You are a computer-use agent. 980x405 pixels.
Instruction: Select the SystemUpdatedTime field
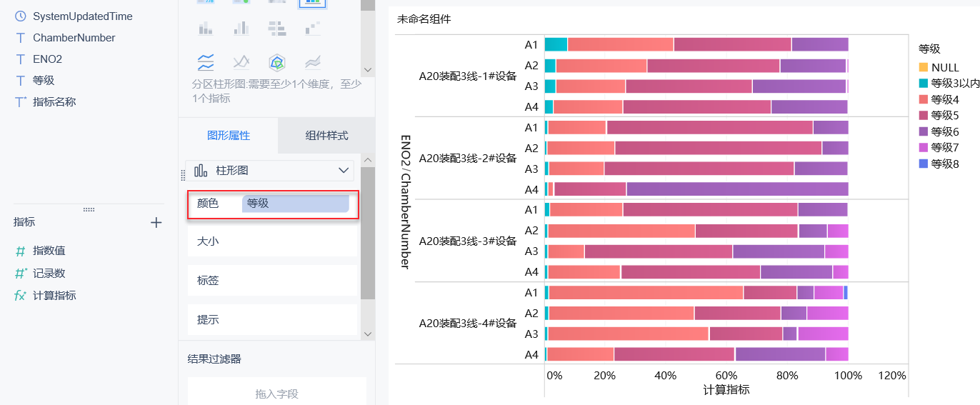(x=82, y=16)
